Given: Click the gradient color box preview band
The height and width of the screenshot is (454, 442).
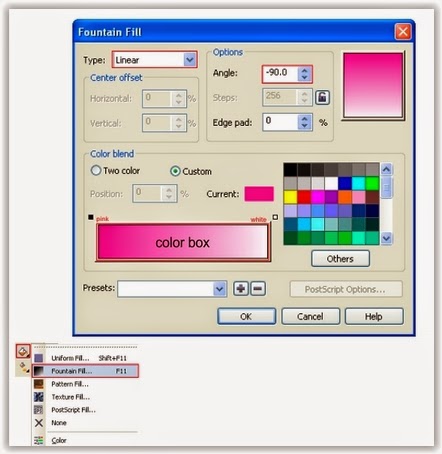Looking at the screenshot, I should [x=183, y=242].
